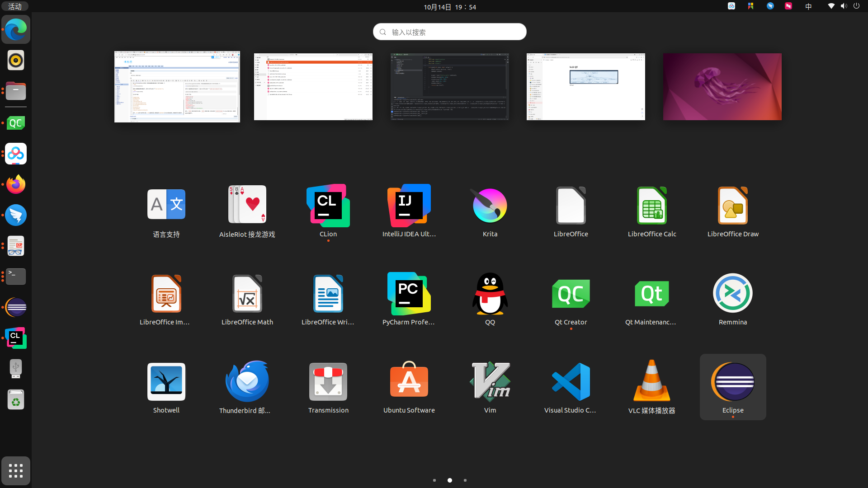
Task: Open Baidu Netdisk icon in the dock
Action: pos(16,154)
